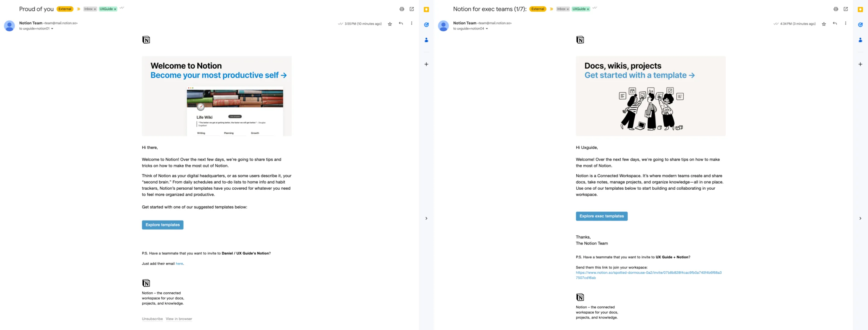Viewport: 868px width, 330px height.
Task: Click the "3:55 PM (10 minutes ago)" timestamp
Action: click(363, 24)
